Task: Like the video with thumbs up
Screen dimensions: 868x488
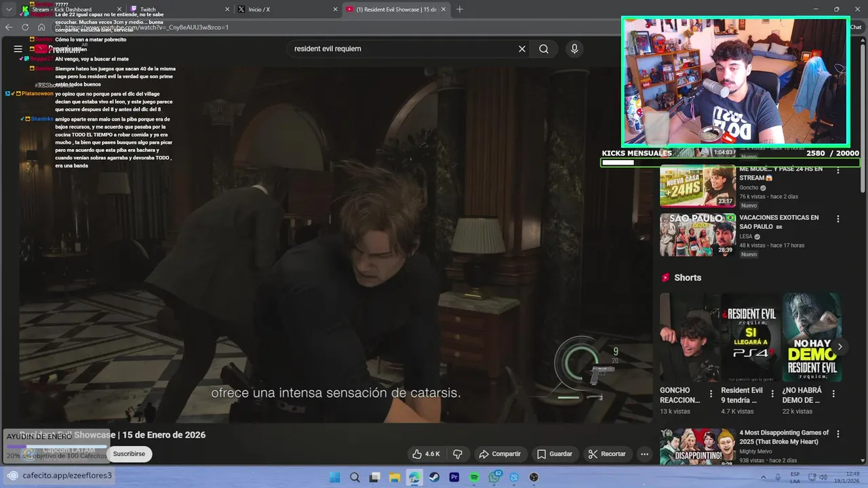Action: [x=426, y=454]
